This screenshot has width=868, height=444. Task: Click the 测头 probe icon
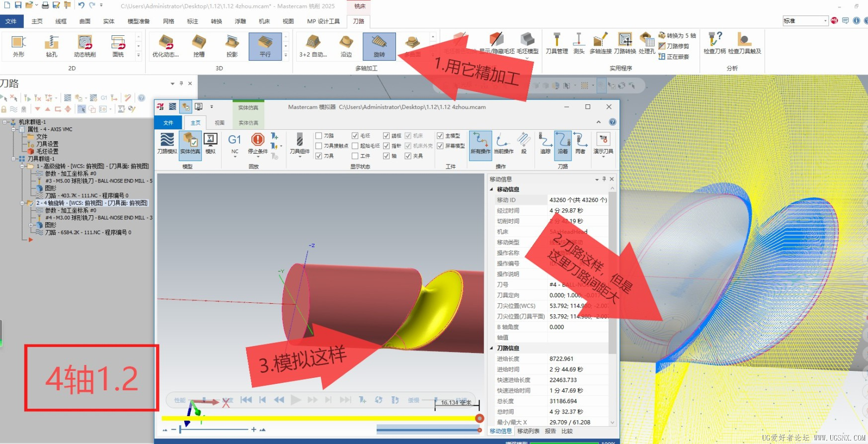pos(579,44)
